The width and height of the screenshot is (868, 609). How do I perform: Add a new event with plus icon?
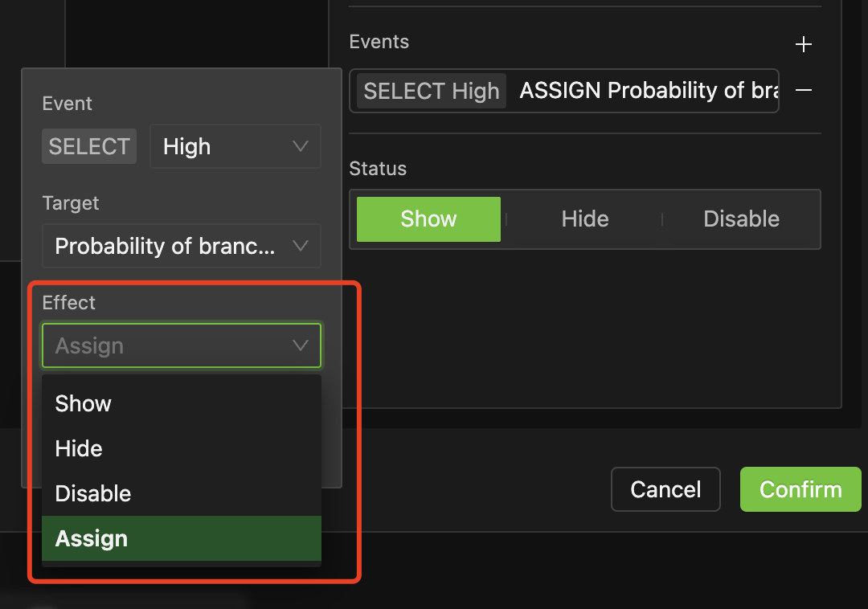(x=803, y=44)
